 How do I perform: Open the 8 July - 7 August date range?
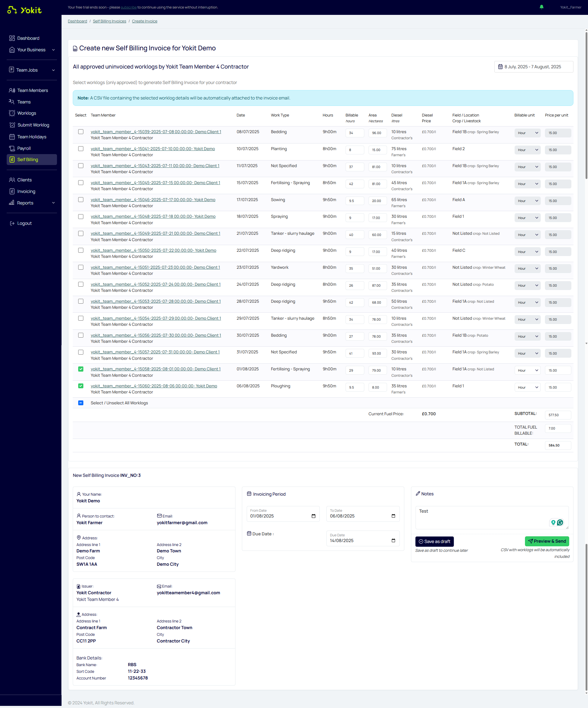[x=533, y=67]
